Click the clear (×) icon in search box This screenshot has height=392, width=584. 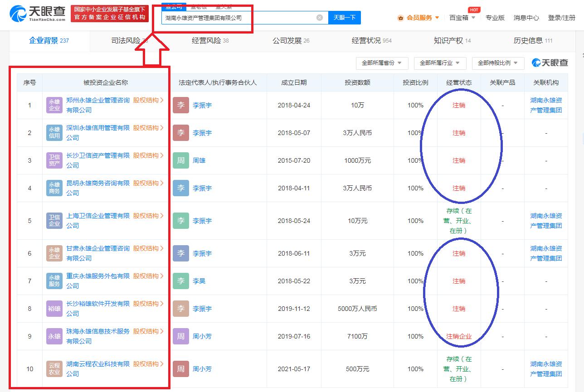click(319, 17)
